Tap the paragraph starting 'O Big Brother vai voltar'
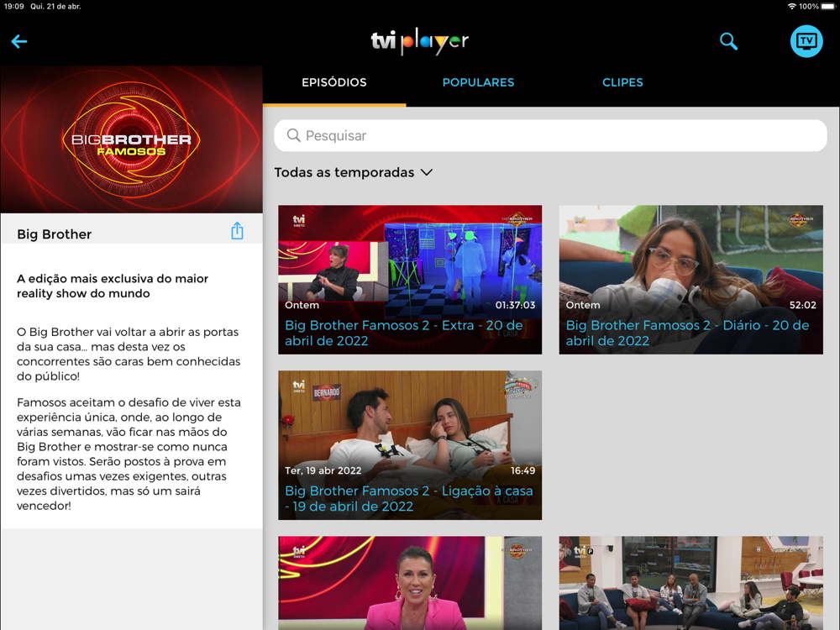840x630 pixels. tap(129, 354)
